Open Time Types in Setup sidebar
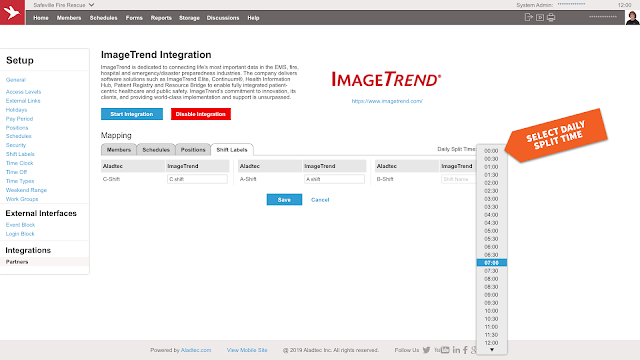640x360 pixels. 20,181
